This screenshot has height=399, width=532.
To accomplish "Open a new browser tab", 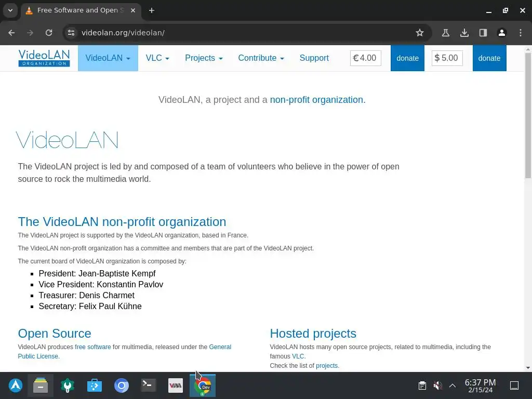I will coord(152,10).
